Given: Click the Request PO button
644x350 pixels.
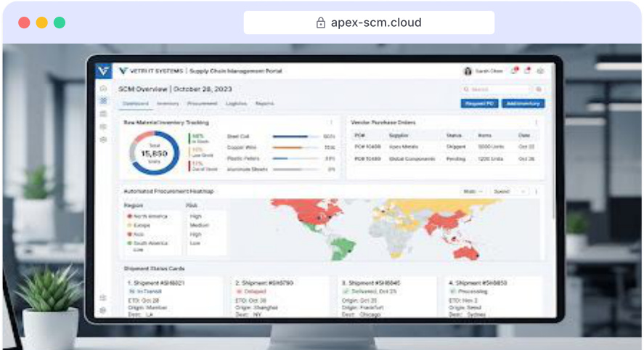Looking at the screenshot, I should [x=479, y=104].
